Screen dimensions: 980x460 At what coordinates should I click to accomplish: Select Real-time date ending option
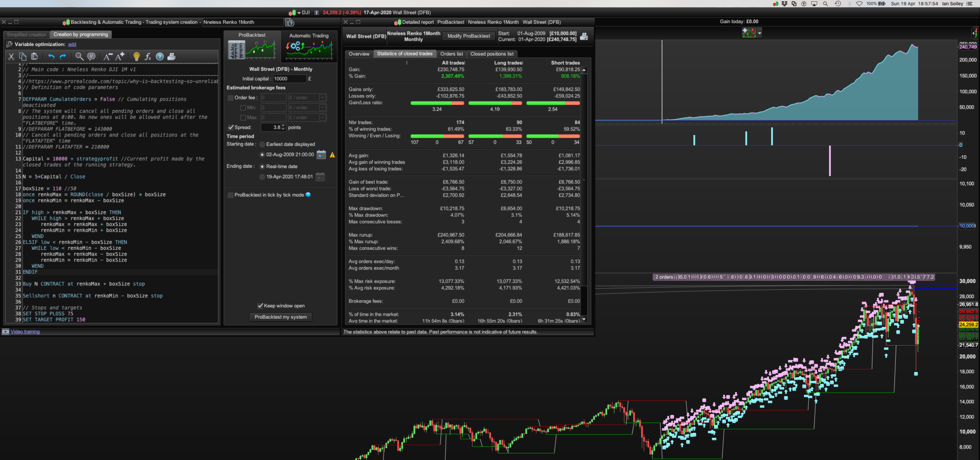pyautogui.click(x=262, y=167)
